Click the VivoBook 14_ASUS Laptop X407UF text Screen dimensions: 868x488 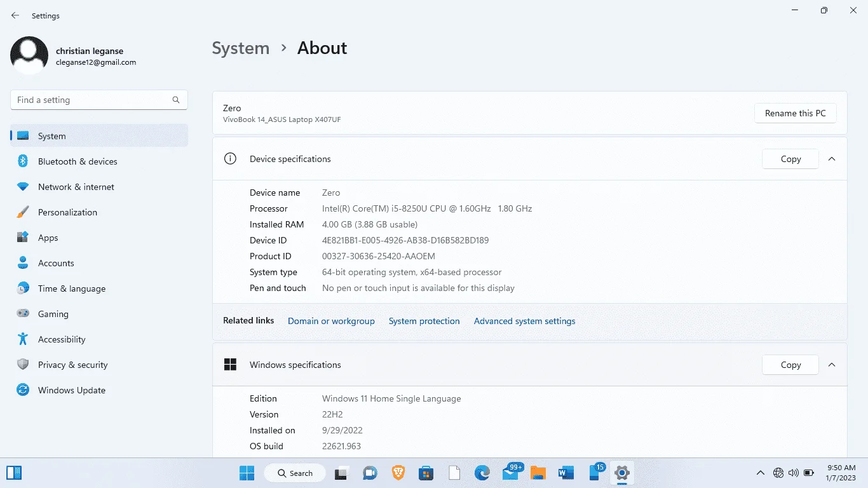(x=281, y=119)
